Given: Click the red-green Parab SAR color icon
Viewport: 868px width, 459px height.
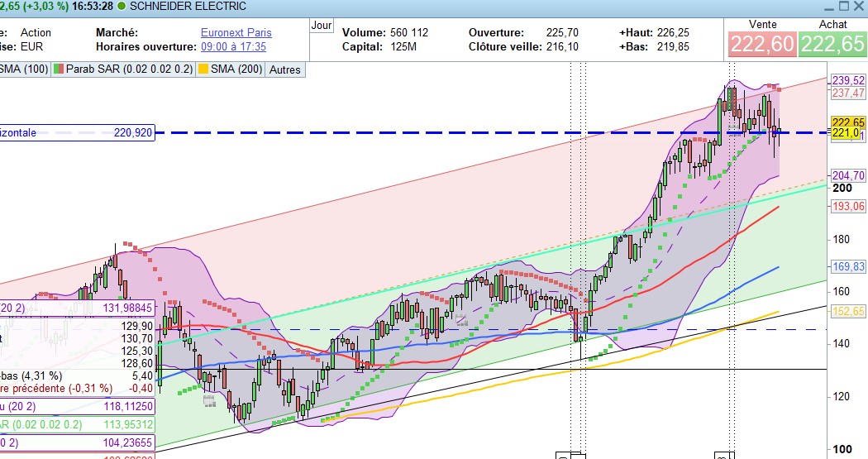Looking at the screenshot, I should tap(58, 69).
